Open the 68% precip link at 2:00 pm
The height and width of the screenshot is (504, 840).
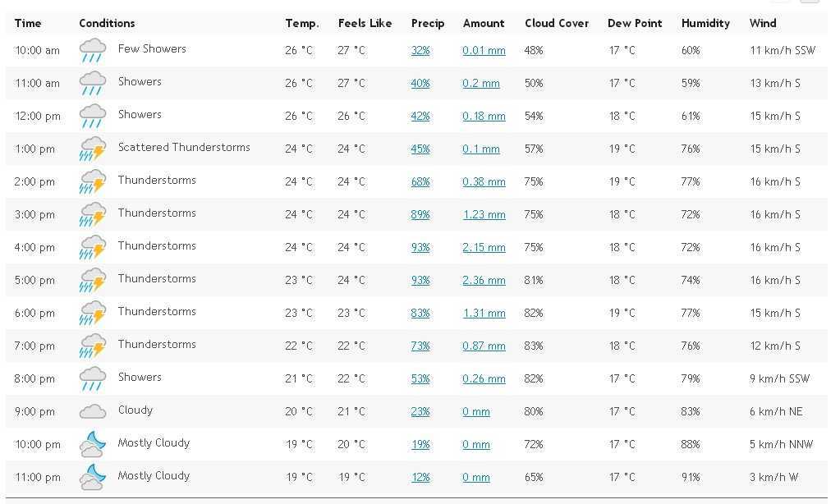pos(420,181)
